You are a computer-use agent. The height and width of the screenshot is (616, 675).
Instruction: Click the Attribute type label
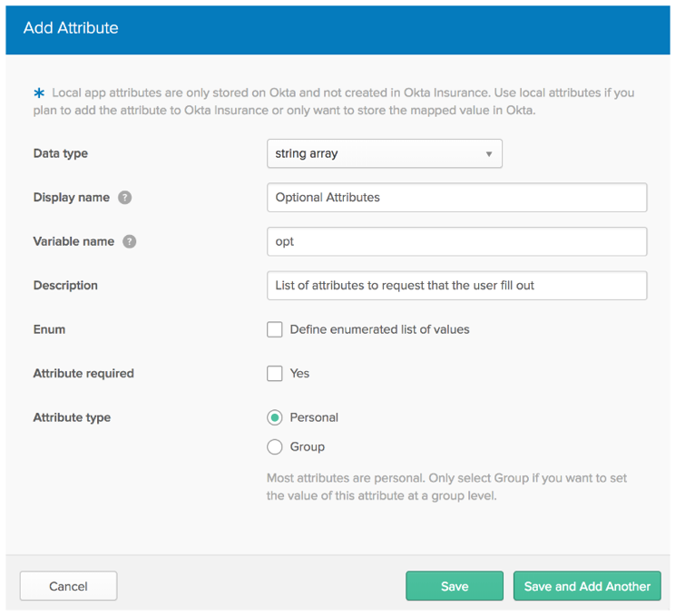(x=72, y=417)
